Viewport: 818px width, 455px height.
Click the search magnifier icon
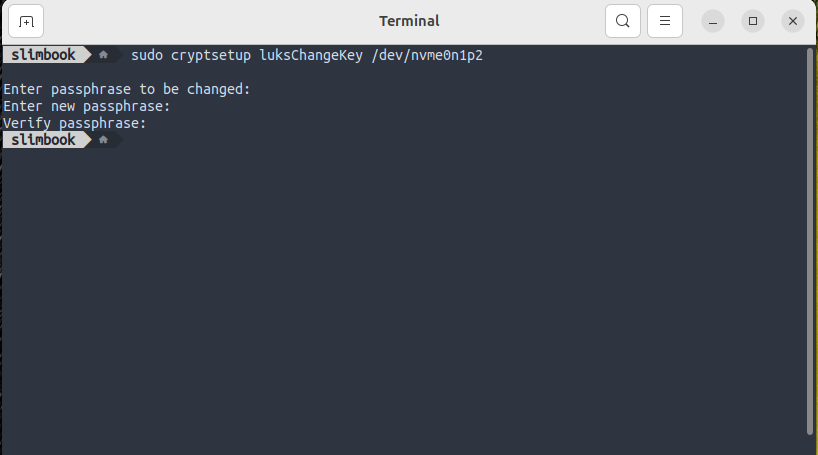(x=623, y=21)
